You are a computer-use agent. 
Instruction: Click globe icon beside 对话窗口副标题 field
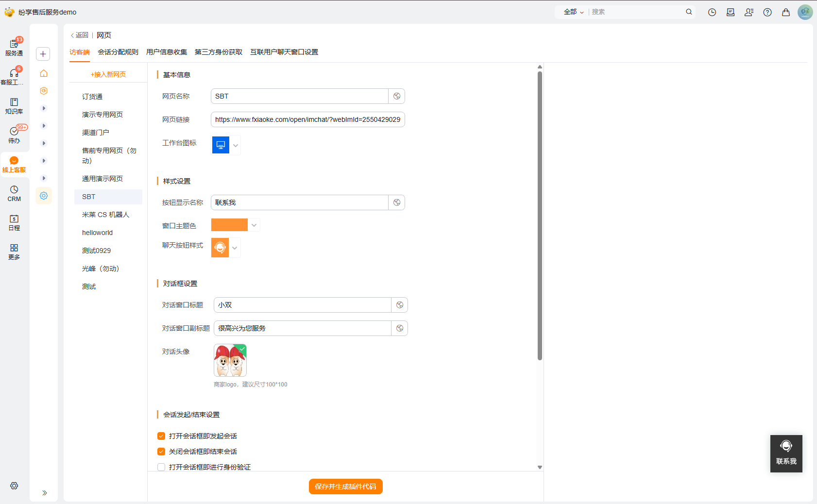coord(400,328)
